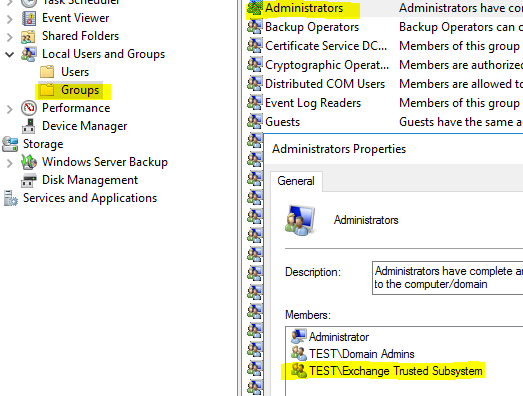Open the Users folder
The height and width of the screenshot is (396, 523).
click(x=75, y=72)
